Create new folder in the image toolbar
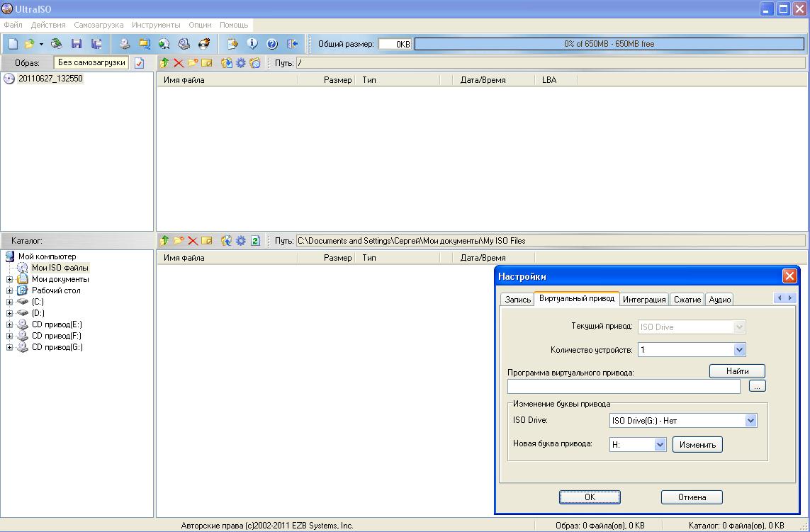The height and width of the screenshot is (532, 810). pos(193,63)
